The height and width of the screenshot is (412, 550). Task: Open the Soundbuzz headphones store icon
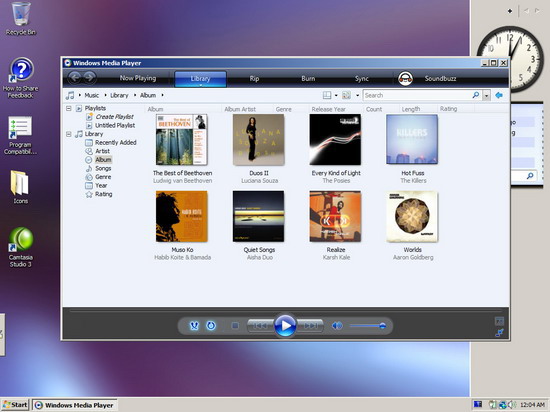pos(405,79)
